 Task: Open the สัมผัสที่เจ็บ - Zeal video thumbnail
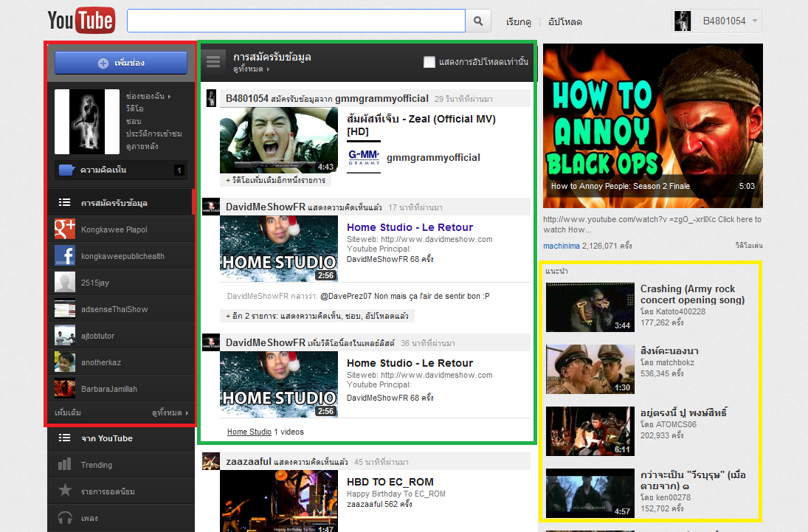click(279, 140)
